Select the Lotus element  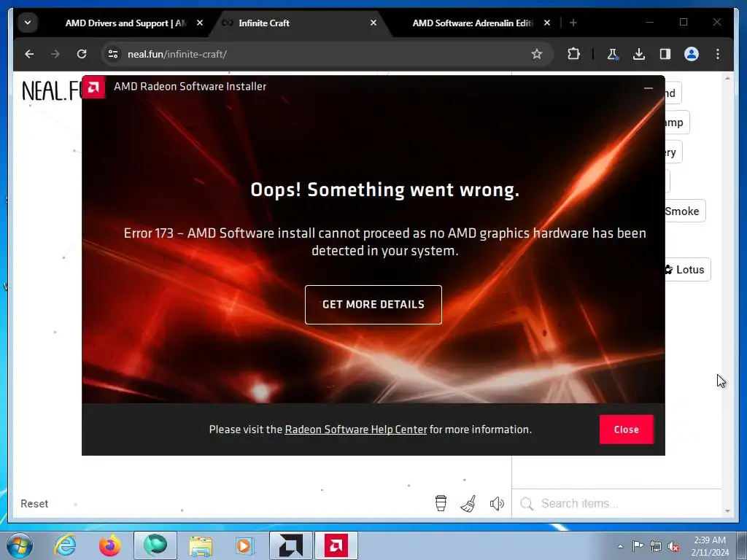pos(687,270)
